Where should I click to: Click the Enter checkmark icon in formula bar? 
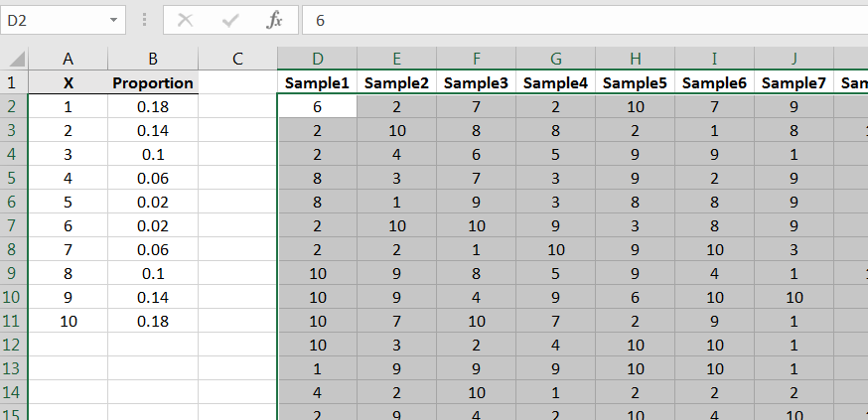pyautogui.click(x=230, y=20)
